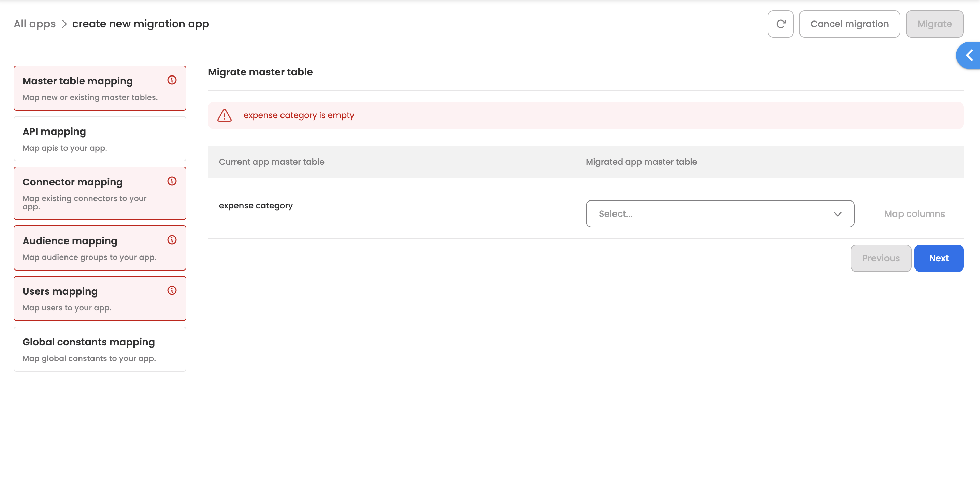This screenshot has height=498, width=980.
Task: Click the Cancel migration button
Action: tap(849, 24)
